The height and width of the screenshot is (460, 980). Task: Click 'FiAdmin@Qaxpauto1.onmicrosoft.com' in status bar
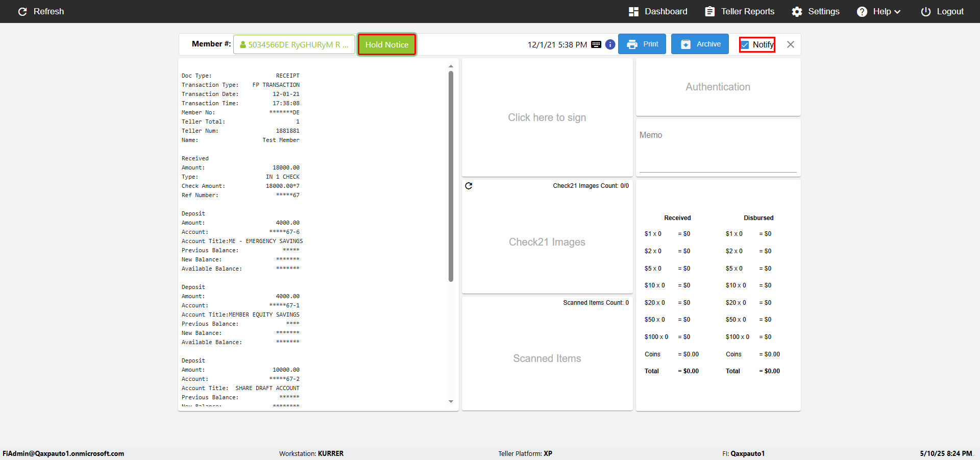tap(63, 453)
